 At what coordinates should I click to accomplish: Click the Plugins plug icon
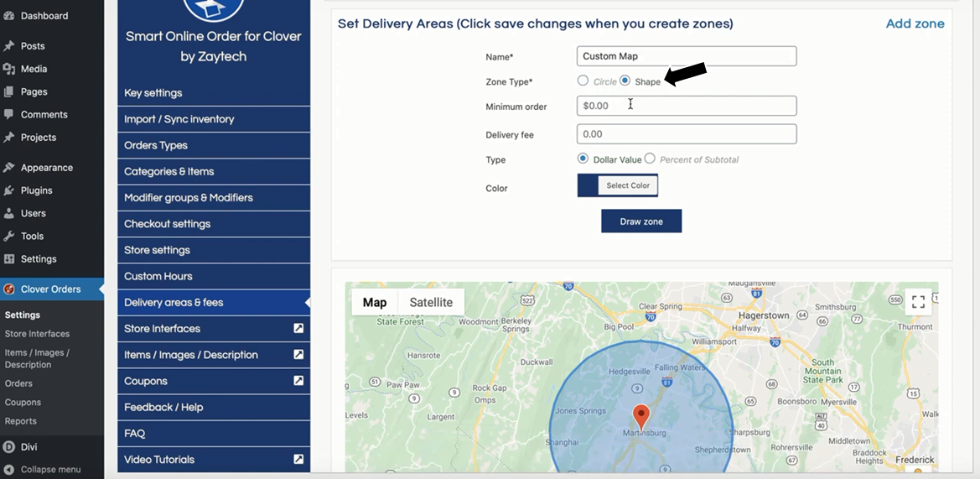(8, 190)
